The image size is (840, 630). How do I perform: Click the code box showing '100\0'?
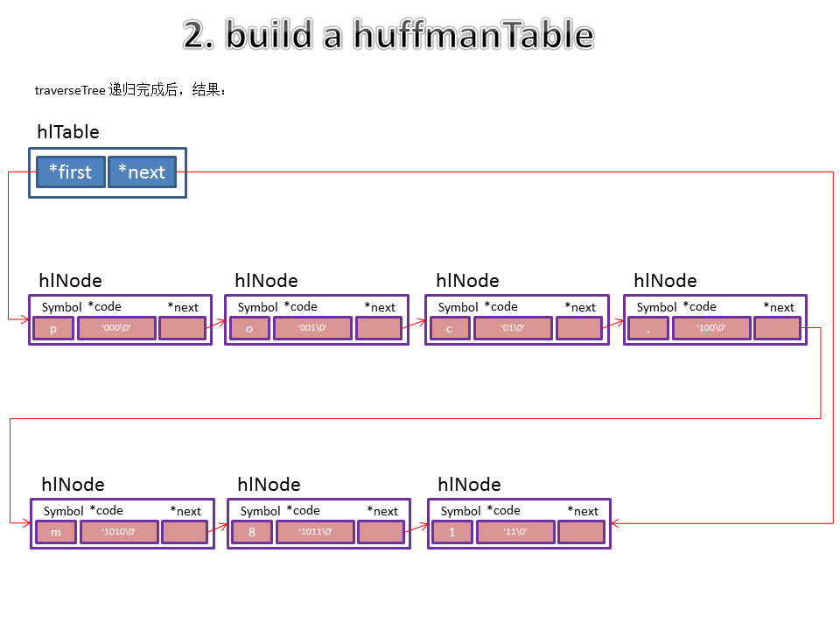click(711, 328)
